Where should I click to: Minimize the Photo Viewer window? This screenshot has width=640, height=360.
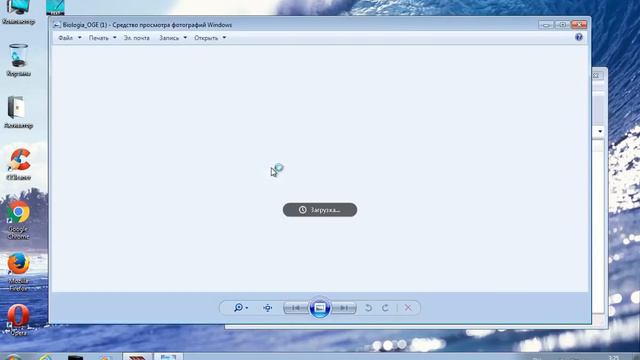point(546,25)
